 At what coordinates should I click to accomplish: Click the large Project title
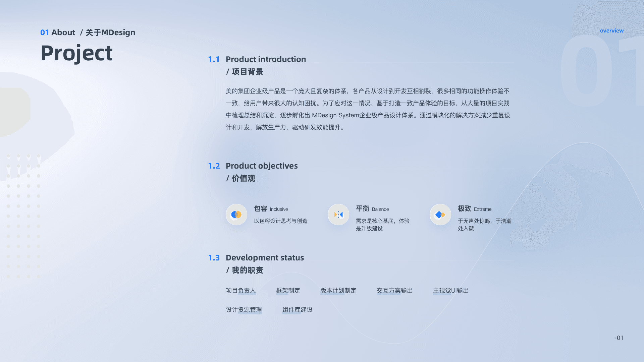pos(76,53)
